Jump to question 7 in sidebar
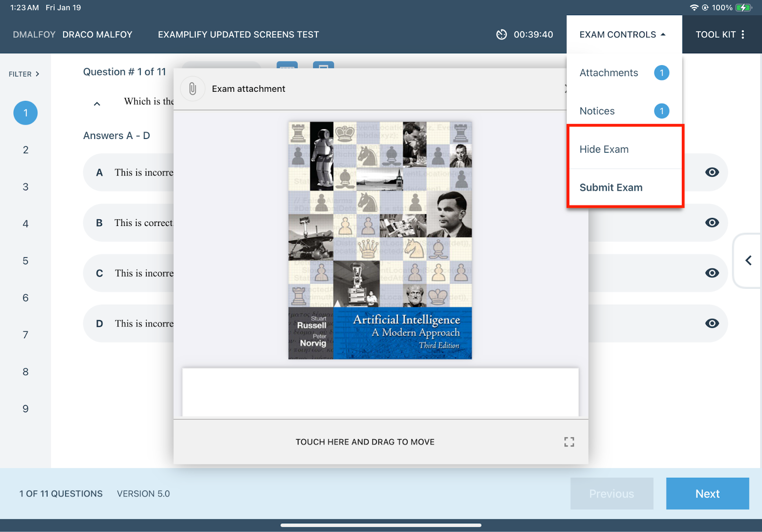This screenshot has width=762, height=532. (25, 335)
